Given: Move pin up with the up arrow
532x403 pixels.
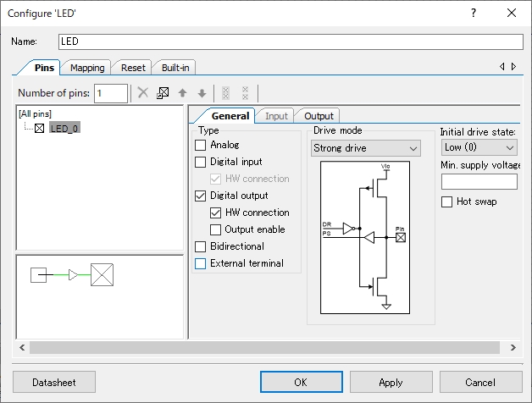Looking at the screenshot, I should pos(182,92).
